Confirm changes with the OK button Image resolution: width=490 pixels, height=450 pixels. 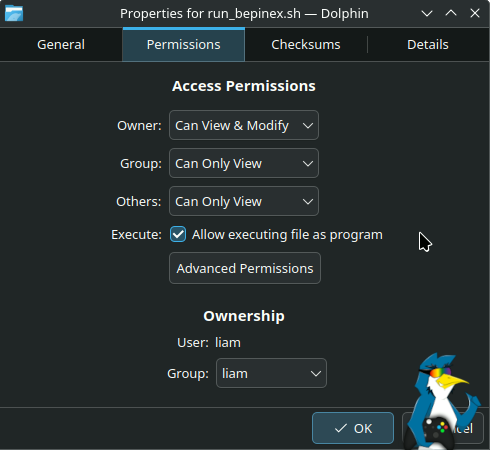click(x=353, y=428)
